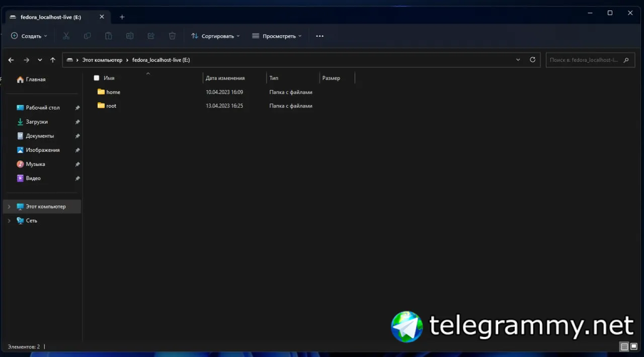Go back with the left arrow
This screenshot has width=644, height=357.
pos(11,60)
